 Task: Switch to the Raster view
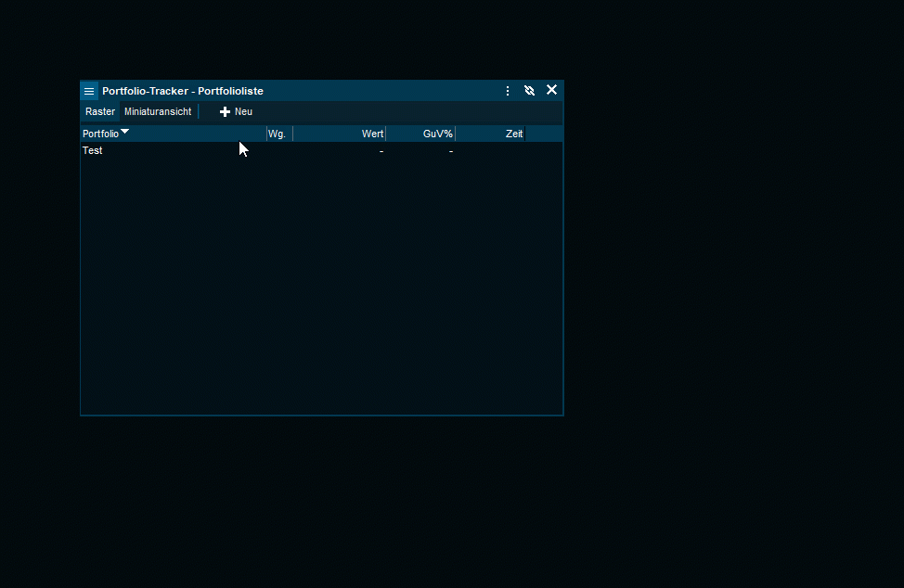point(100,111)
